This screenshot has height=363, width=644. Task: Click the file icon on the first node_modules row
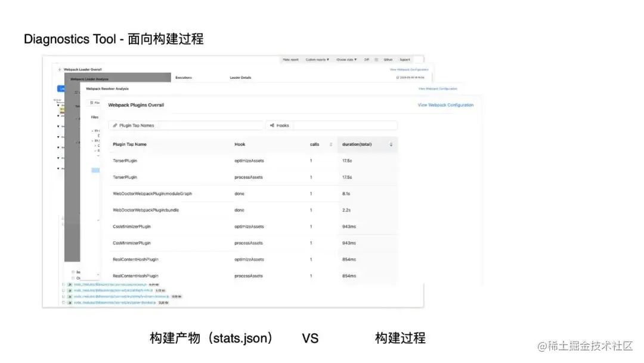[71, 284]
